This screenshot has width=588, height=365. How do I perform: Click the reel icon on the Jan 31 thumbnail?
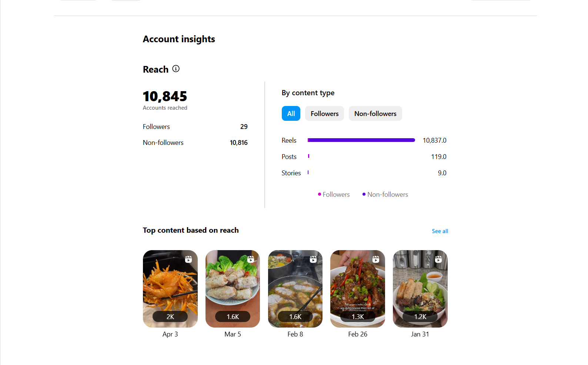pos(438,259)
